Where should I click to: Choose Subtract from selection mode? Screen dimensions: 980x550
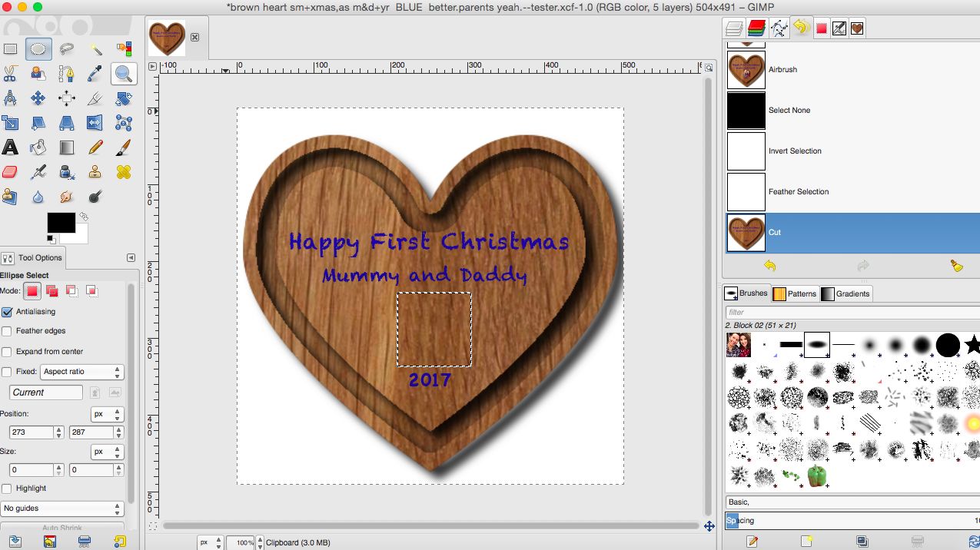click(x=71, y=291)
